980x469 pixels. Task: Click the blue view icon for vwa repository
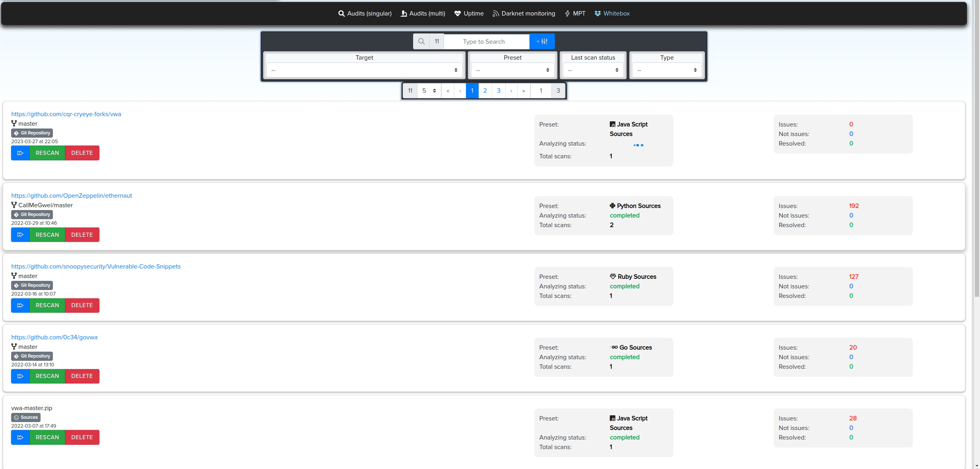pyautogui.click(x=20, y=153)
